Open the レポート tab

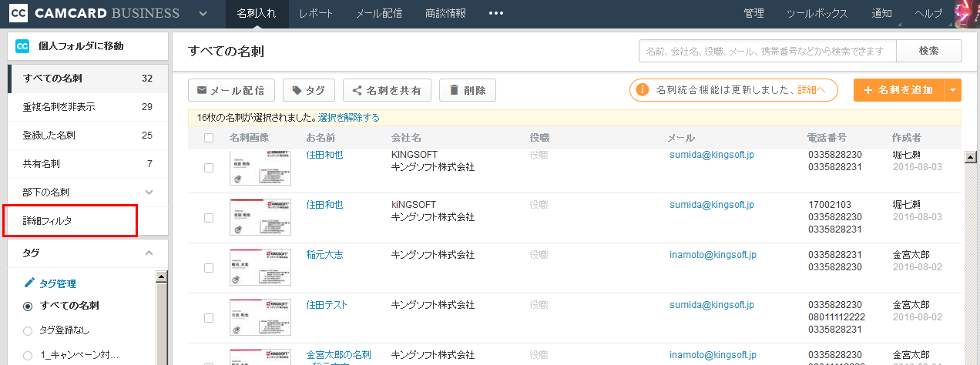coord(316,13)
